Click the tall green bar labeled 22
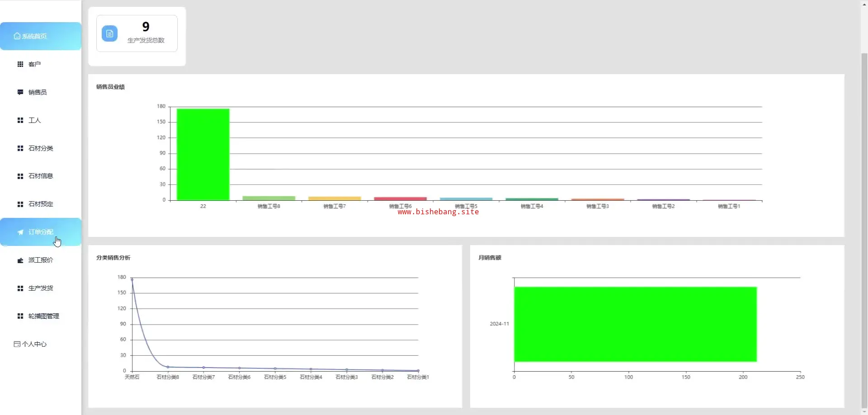 tap(203, 154)
